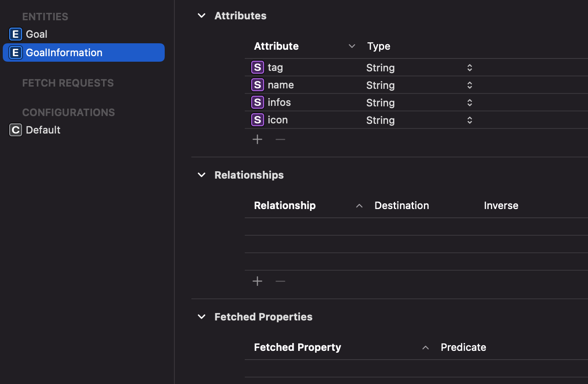Sort by Relationship column header
Viewport: 588px width, 384px height.
285,205
